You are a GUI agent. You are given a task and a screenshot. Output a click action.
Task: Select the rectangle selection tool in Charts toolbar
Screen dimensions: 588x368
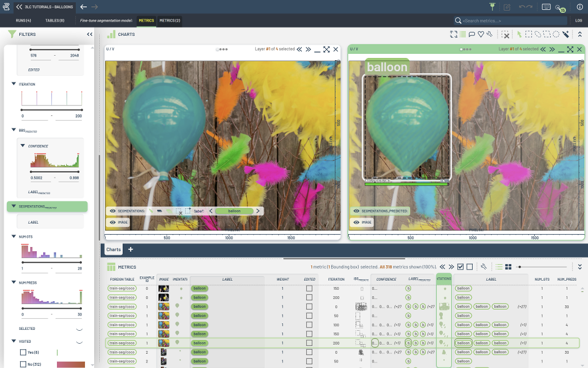click(529, 34)
